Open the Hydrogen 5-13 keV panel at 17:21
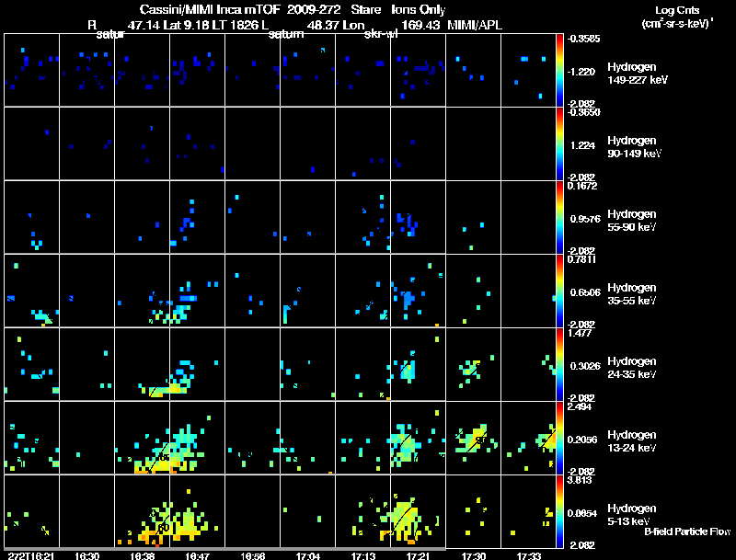The height and width of the screenshot is (560, 736). 419,511
